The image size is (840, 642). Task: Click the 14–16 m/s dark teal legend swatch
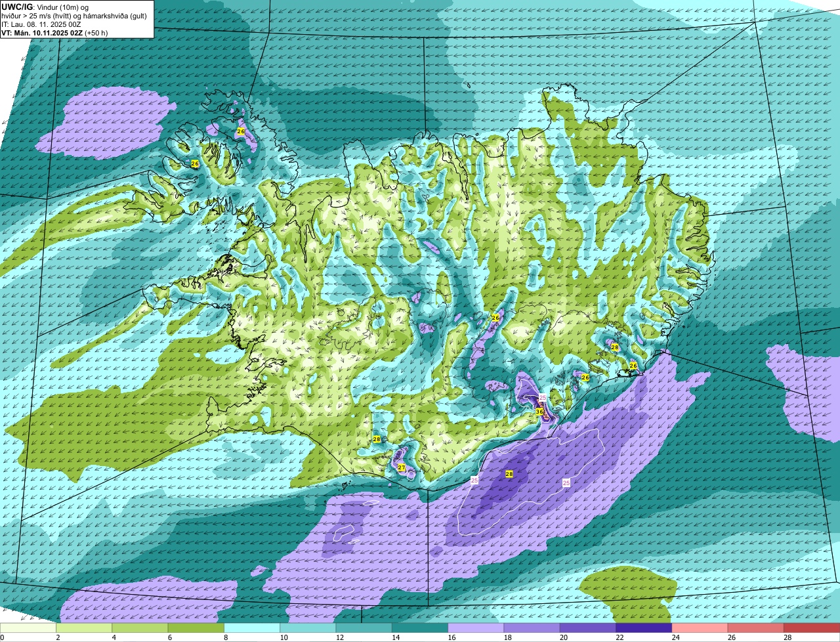(x=420, y=628)
